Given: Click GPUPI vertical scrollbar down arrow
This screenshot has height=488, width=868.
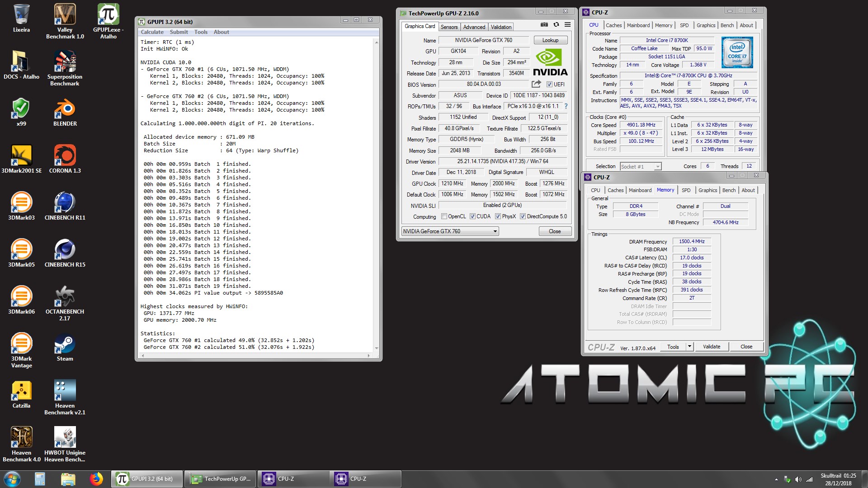Looking at the screenshot, I should tap(376, 348).
